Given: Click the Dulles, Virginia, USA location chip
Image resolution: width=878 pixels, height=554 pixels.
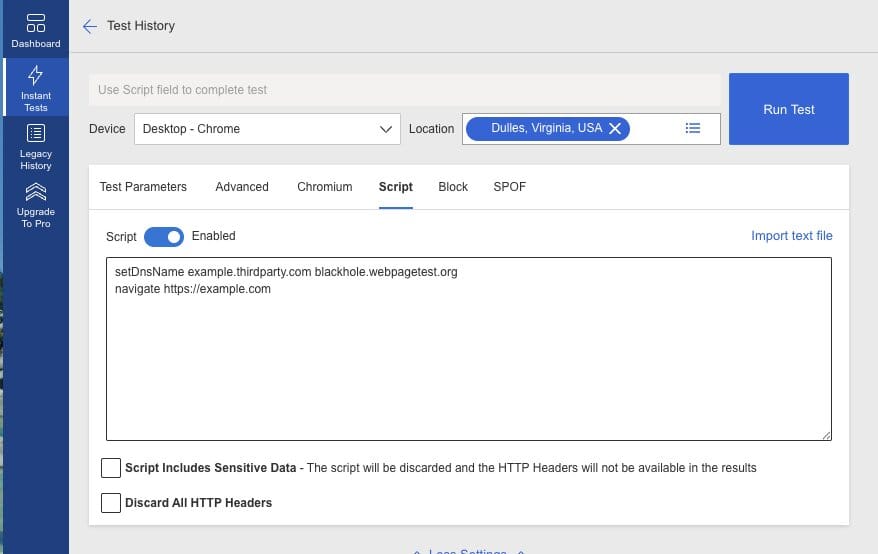Looking at the screenshot, I should 548,129.
